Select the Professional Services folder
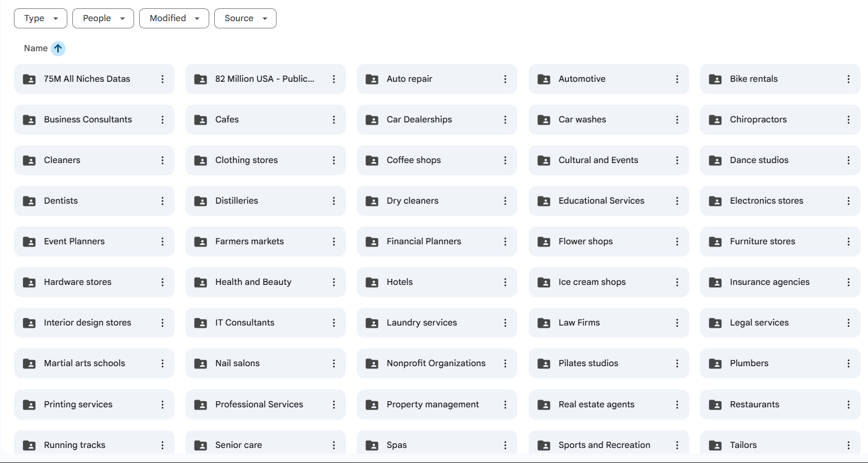 tap(265, 405)
